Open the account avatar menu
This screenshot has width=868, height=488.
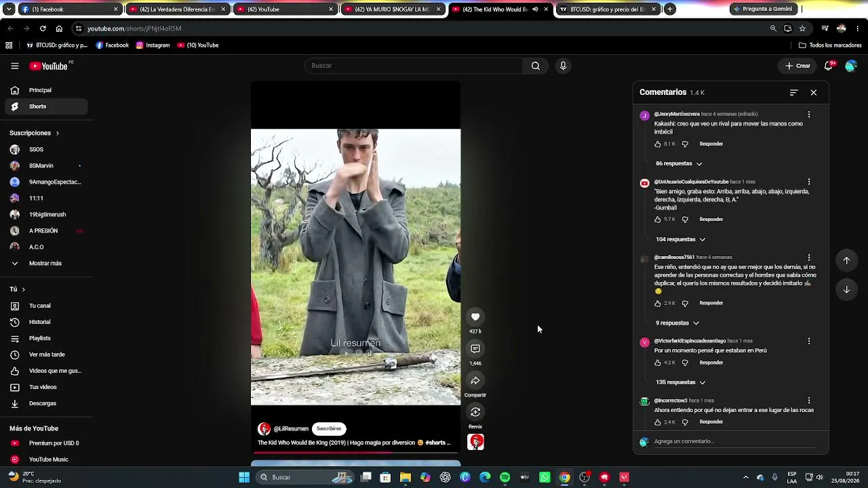click(851, 66)
